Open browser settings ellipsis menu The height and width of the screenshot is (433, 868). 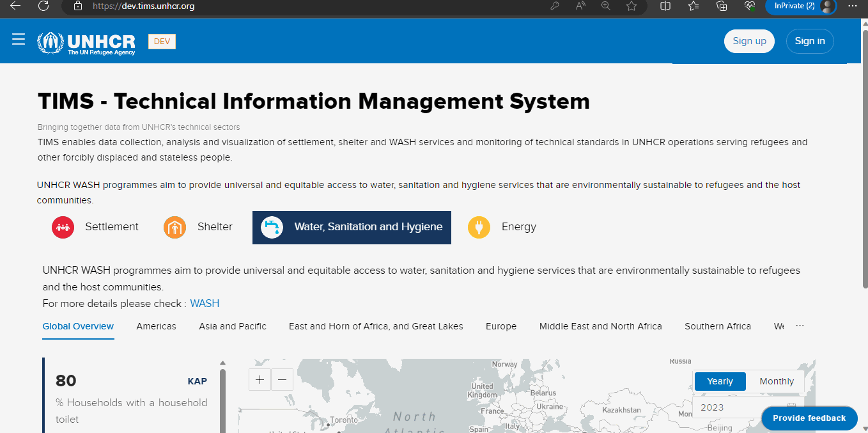click(x=853, y=6)
